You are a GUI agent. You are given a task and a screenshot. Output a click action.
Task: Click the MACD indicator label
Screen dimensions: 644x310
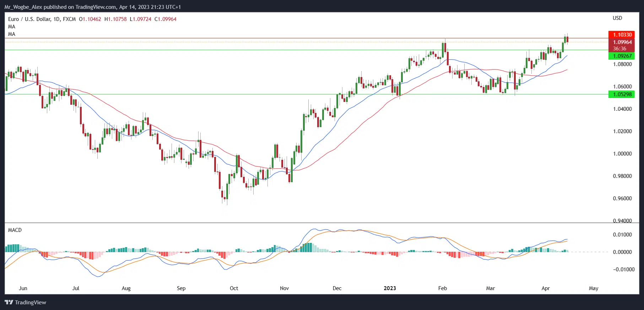pos(15,230)
